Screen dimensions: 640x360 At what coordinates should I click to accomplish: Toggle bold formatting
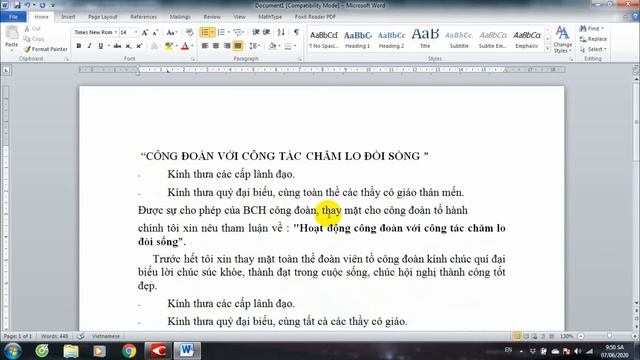click(x=79, y=46)
